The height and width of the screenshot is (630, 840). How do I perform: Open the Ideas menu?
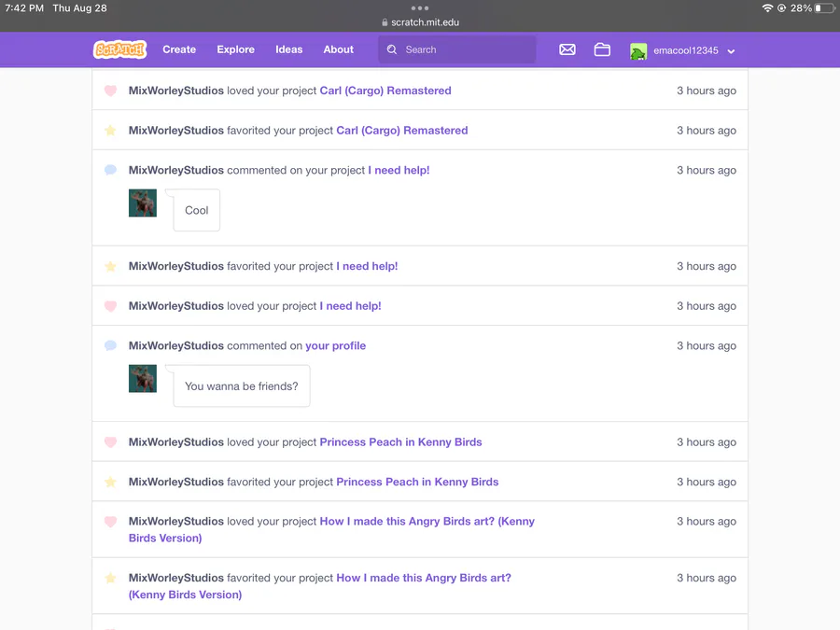point(289,49)
